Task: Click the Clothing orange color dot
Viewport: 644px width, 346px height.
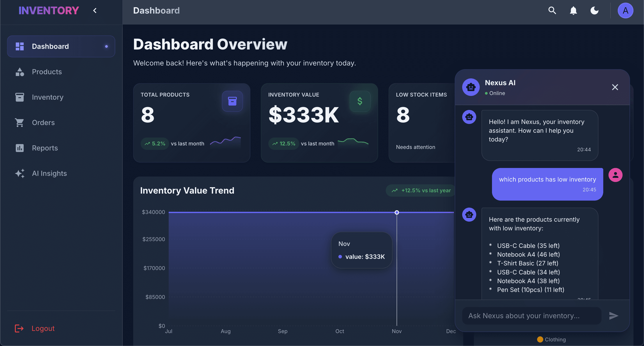Action: [x=541, y=339]
